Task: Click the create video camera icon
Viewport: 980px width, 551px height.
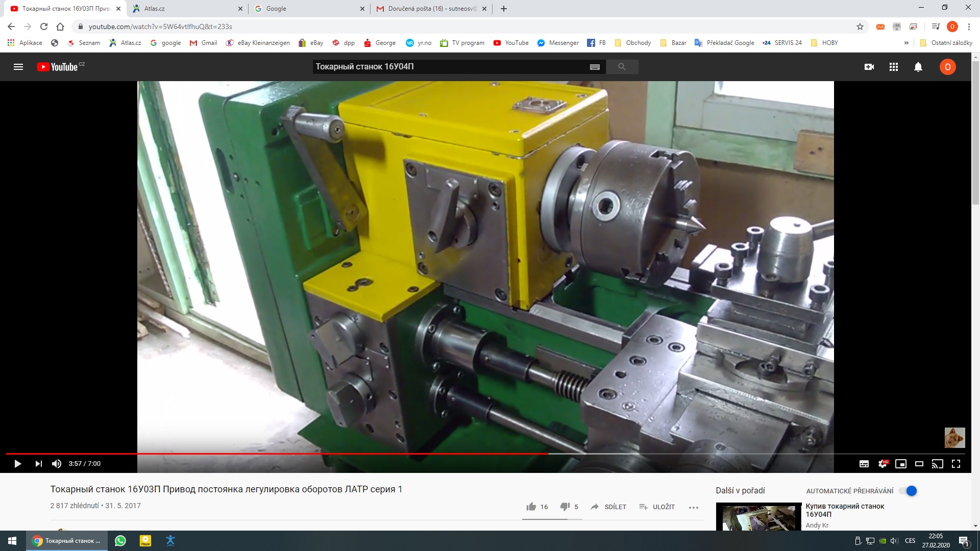Action: [869, 67]
